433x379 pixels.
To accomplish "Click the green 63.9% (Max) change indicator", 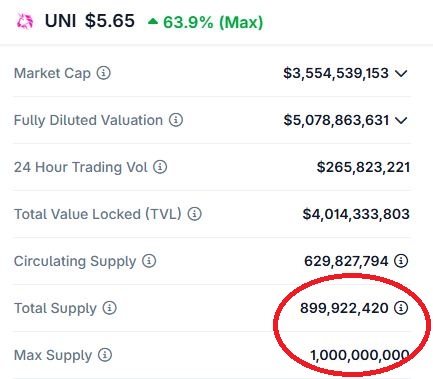I will click(x=205, y=22).
